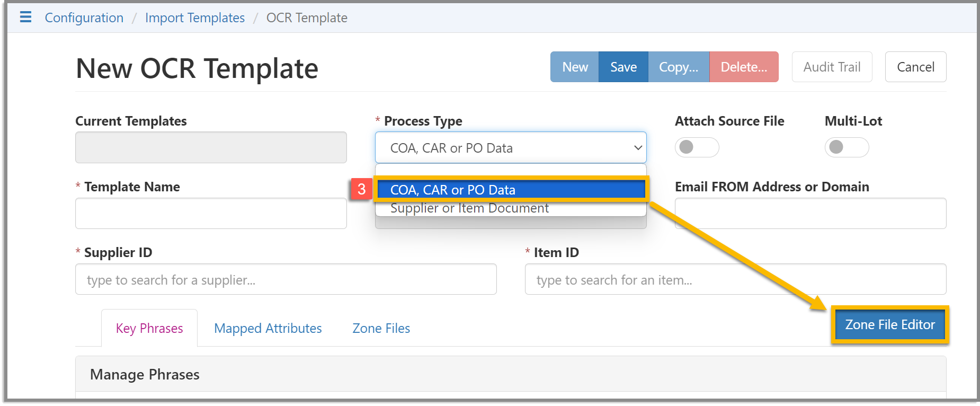Click the Save button
The image size is (980, 406).
pos(623,67)
